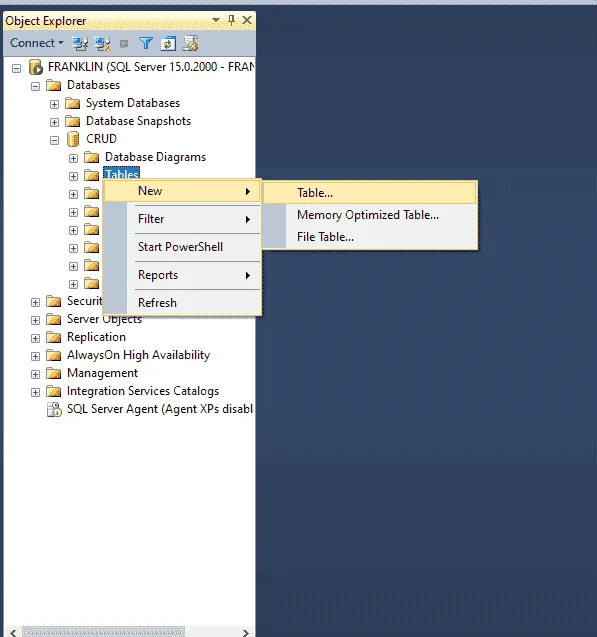Open Reports in the context menu
Screen dimensions: 597x637
point(182,275)
